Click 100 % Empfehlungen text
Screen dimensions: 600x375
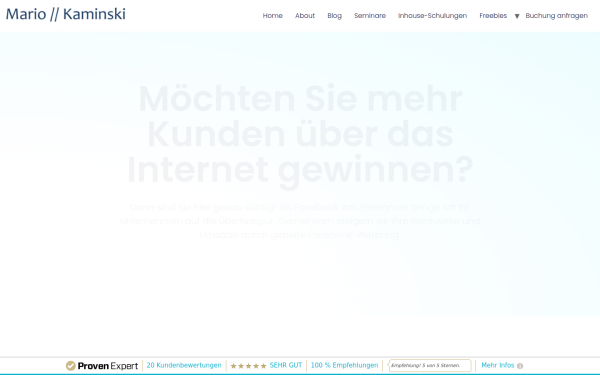344,365
